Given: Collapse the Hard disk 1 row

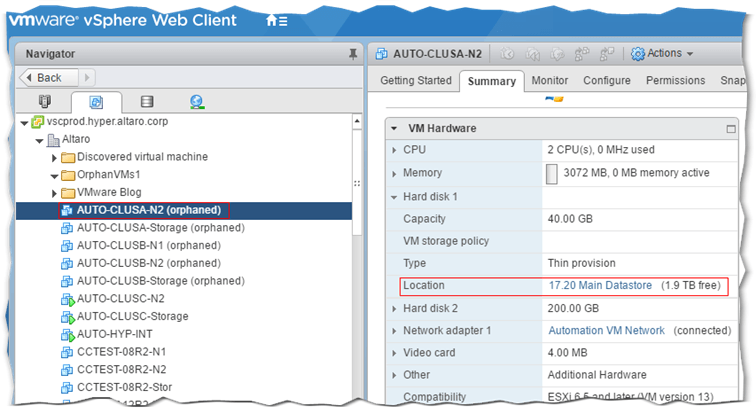Looking at the screenshot, I should [x=394, y=197].
